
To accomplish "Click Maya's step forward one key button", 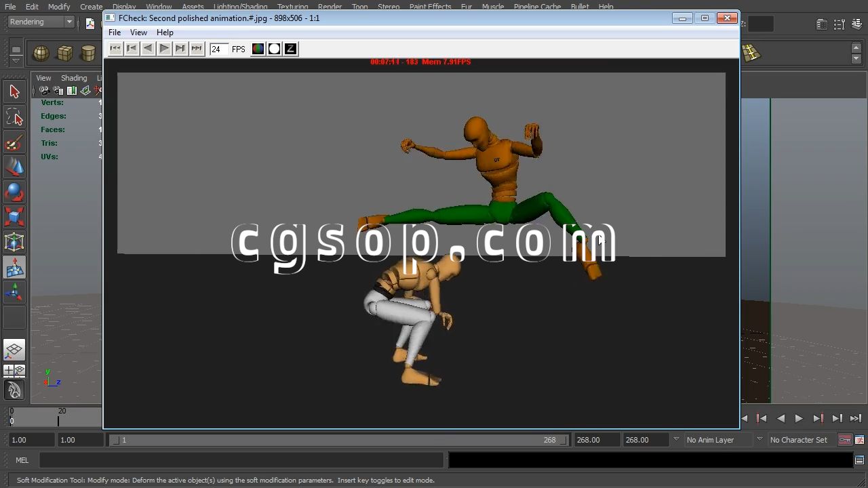I will (x=818, y=419).
